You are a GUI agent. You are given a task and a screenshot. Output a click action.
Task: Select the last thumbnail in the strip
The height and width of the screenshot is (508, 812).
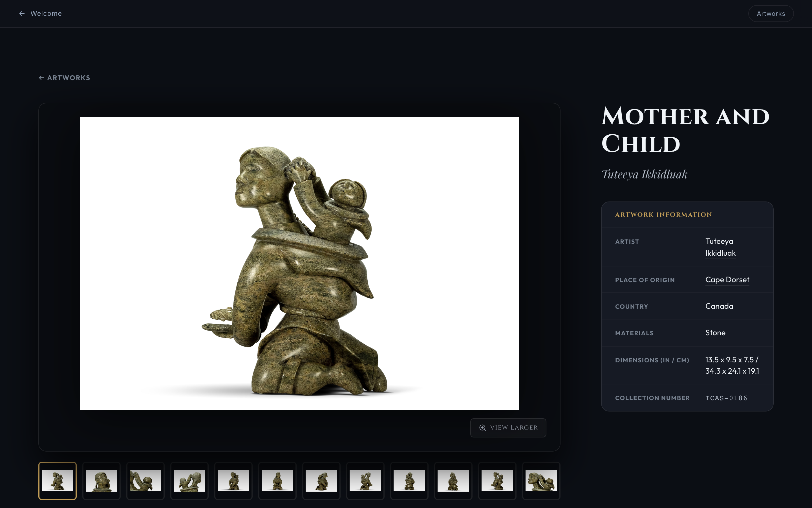coord(541,481)
